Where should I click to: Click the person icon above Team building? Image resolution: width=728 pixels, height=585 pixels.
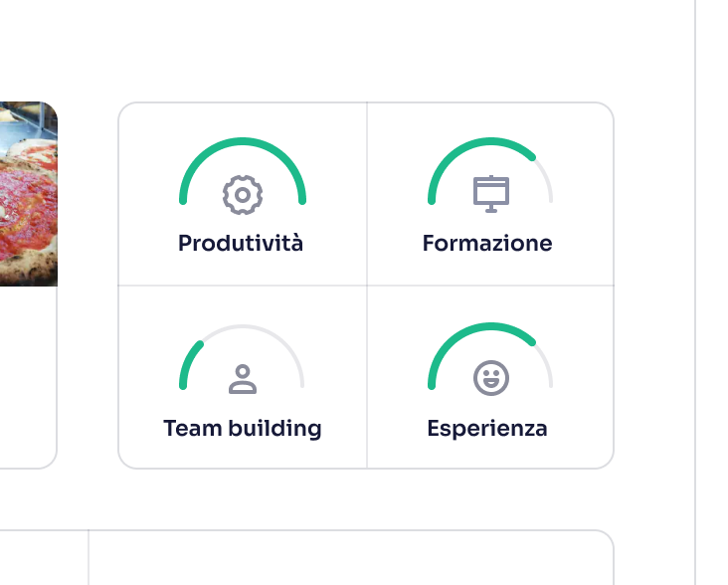tap(243, 379)
